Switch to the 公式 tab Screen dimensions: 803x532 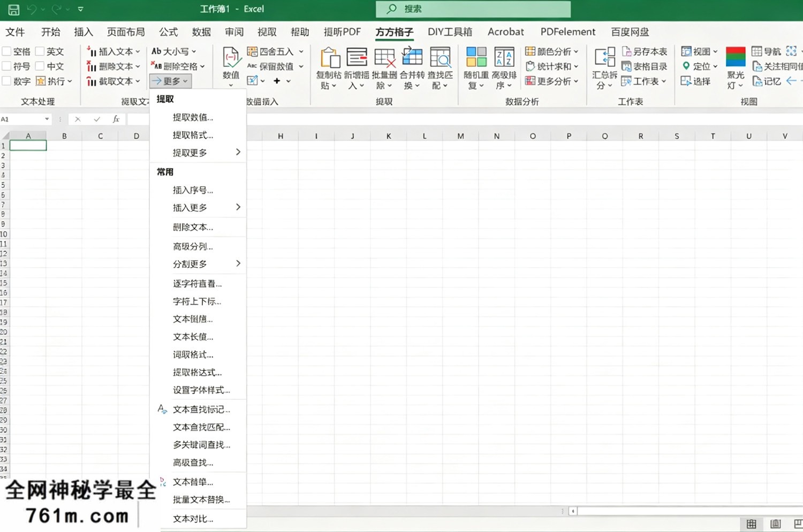pos(168,32)
